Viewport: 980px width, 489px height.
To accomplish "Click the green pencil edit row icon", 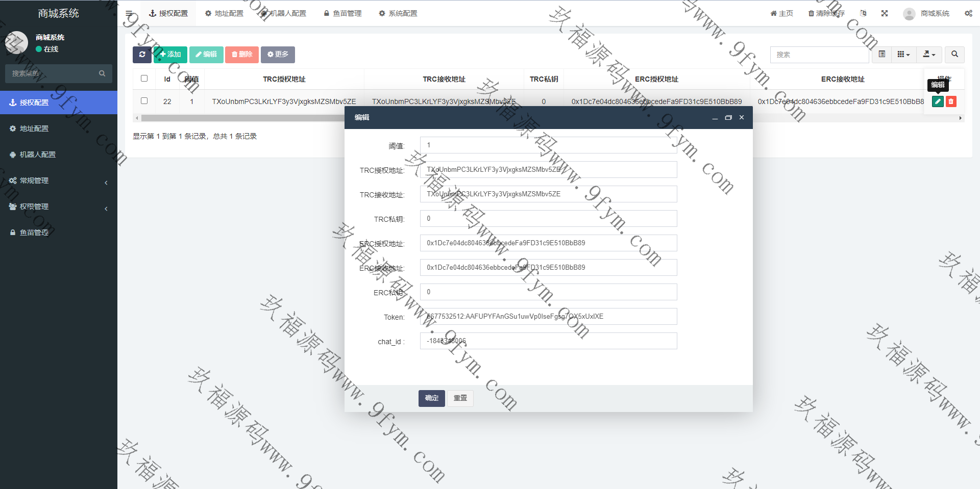I will pyautogui.click(x=938, y=101).
